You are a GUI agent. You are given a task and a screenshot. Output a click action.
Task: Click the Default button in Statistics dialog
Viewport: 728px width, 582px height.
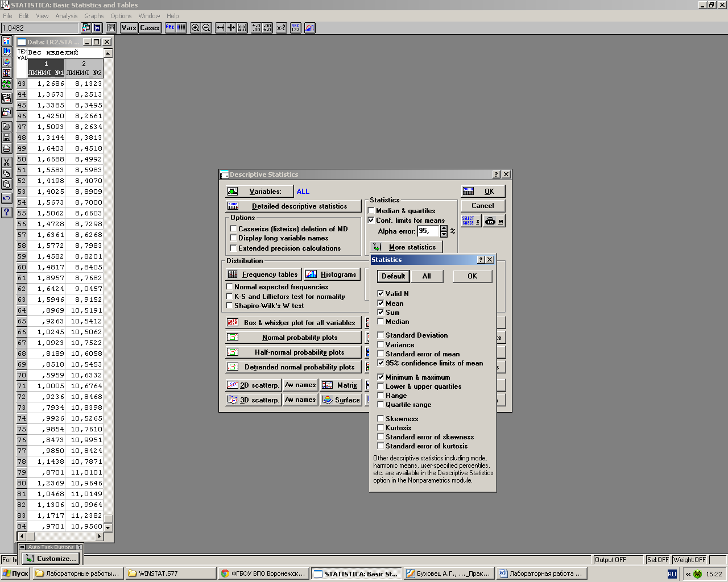coord(394,276)
